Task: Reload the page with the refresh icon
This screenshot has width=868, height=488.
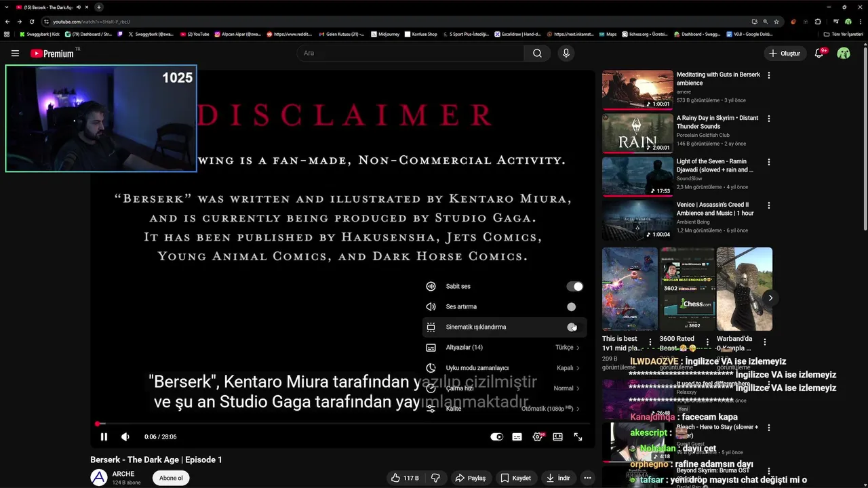Action: click(31, 22)
